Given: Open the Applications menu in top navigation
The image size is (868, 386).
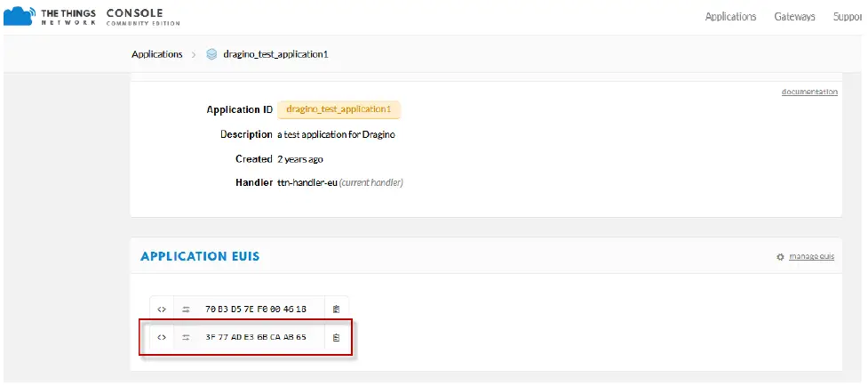Looking at the screenshot, I should pyautogui.click(x=730, y=17).
